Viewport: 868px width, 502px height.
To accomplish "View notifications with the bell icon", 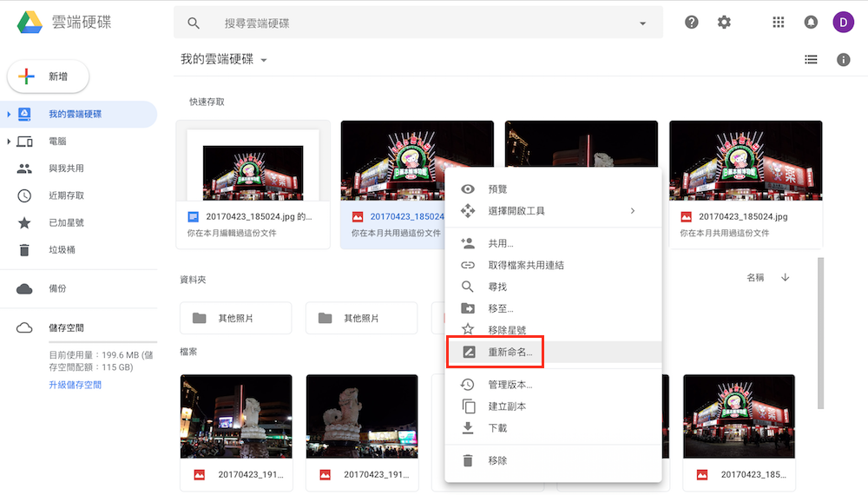I will 811,22.
